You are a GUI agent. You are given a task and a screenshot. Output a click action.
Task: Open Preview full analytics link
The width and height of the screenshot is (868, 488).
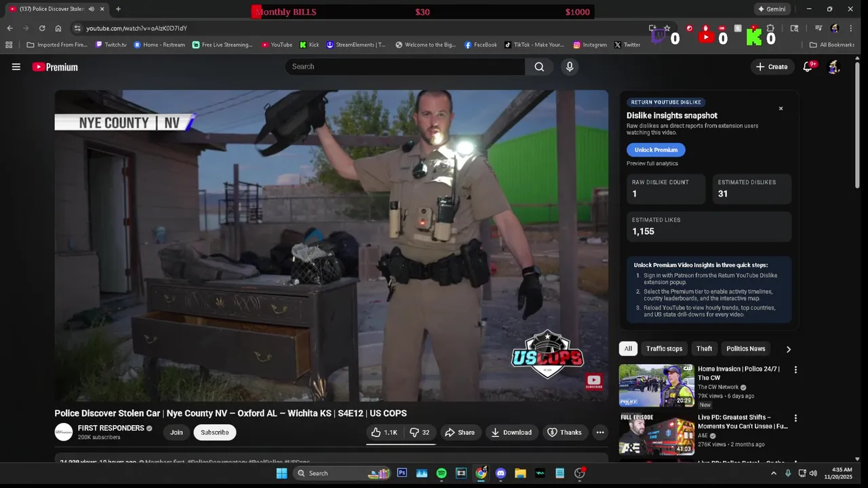(652, 163)
